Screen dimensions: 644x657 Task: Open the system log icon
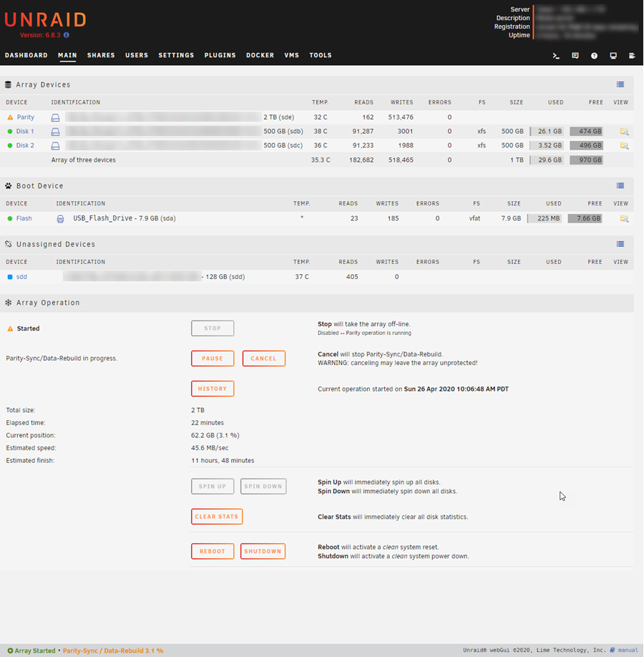632,56
